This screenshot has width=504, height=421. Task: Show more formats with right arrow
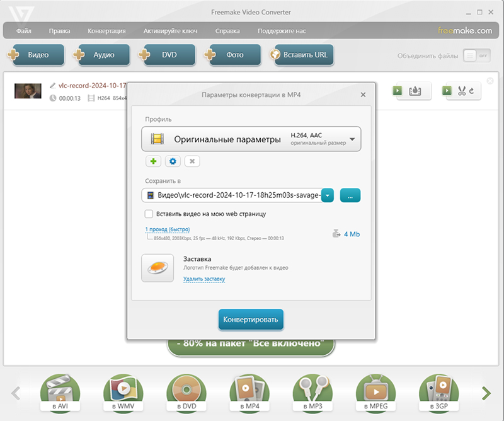486,393
